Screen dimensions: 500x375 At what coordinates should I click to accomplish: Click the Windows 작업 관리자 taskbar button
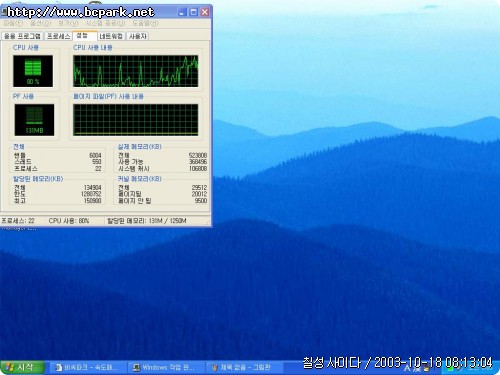click(166, 368)
